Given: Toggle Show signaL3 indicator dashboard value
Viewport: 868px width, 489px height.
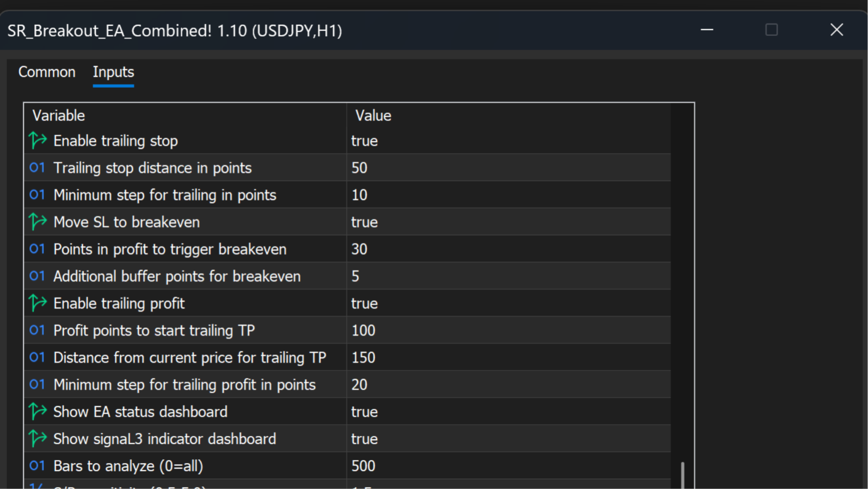Looking at the screenshot, I should click(365, 439).
